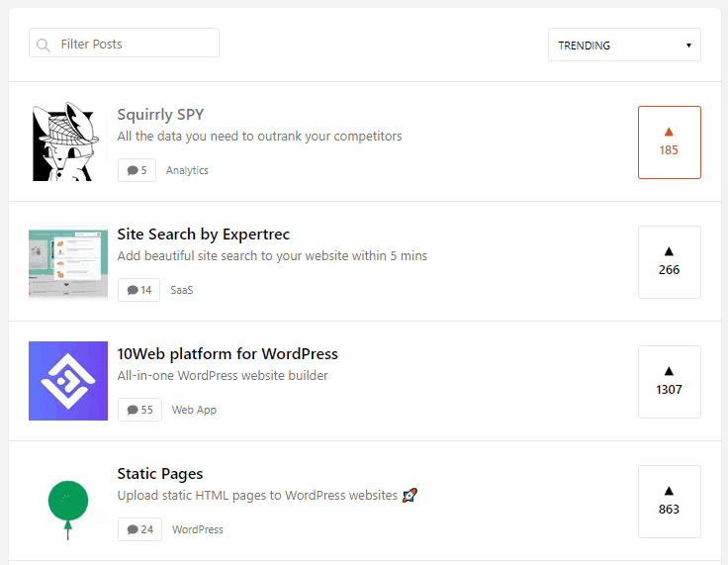Select the Web App category tag
The image size is (728, 565).
pyautogui.click(x=194, y=410)
